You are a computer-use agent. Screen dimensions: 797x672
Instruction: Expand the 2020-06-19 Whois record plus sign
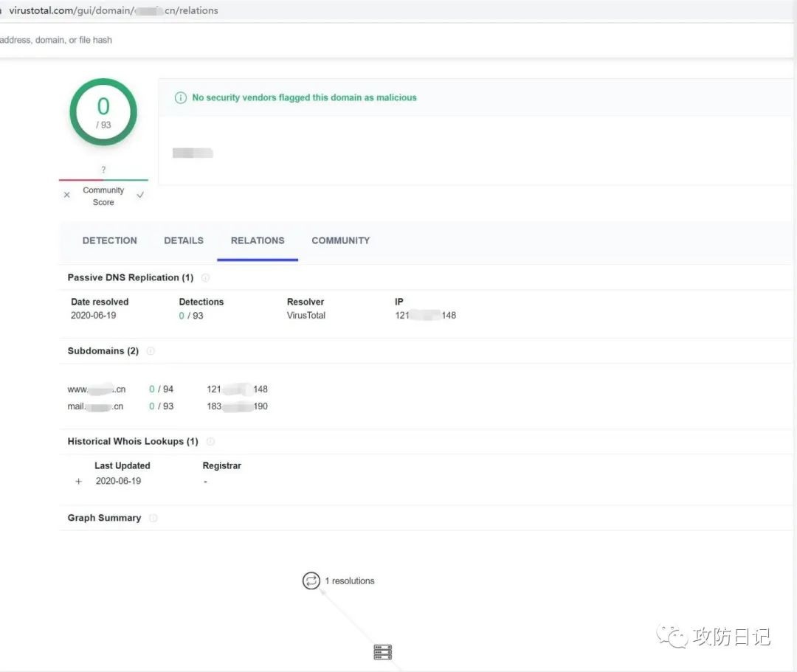[78, 482]
